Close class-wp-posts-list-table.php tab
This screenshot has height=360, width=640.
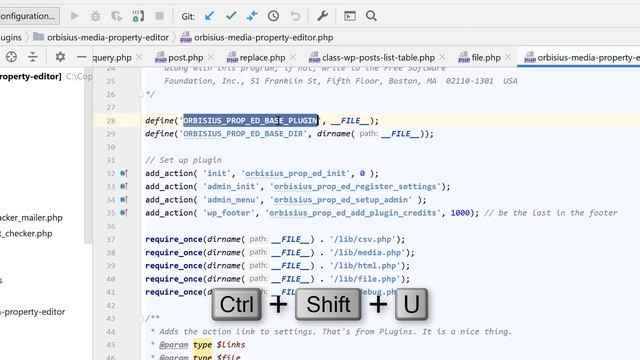[442, 57]
